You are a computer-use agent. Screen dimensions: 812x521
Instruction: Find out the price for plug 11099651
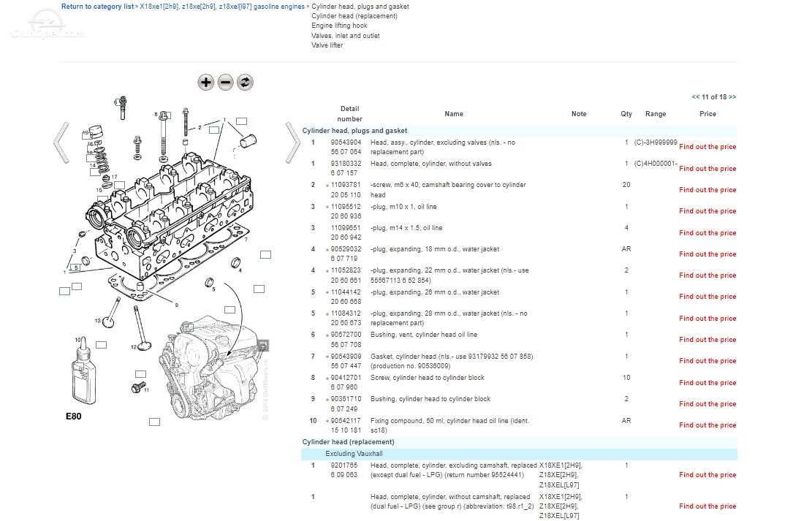(707, 233)
